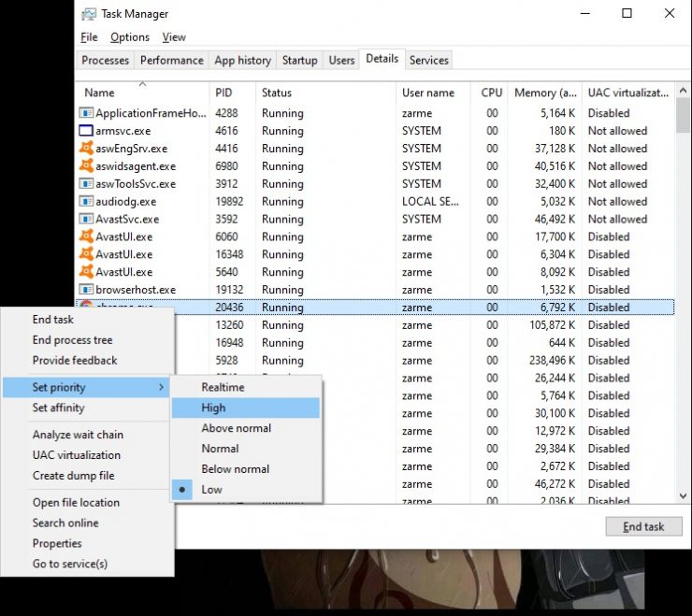Set priority to Above normal
This screenshot has height=616, width=692.
246,428
